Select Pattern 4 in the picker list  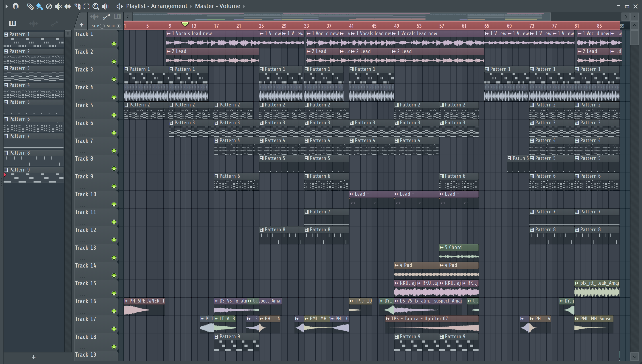[33, 90]
